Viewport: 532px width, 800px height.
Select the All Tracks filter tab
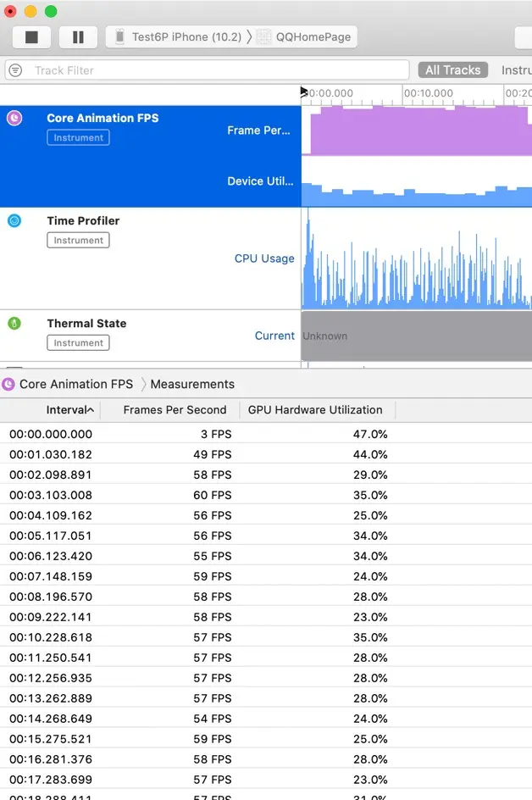(453, 69)
